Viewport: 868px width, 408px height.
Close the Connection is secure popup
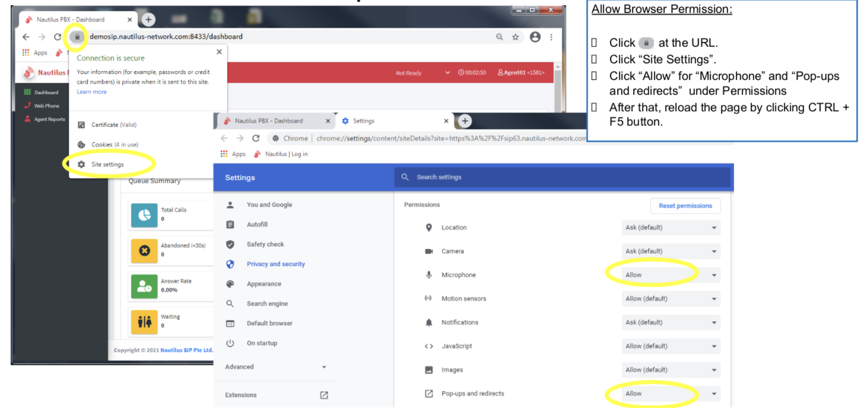coord(219,52)
